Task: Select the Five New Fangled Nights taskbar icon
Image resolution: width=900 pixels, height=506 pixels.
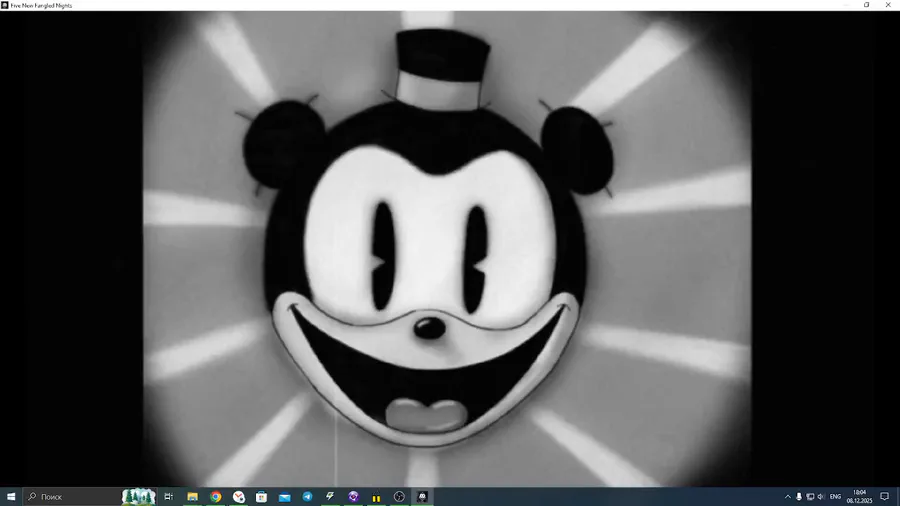Action: point(422,497)
